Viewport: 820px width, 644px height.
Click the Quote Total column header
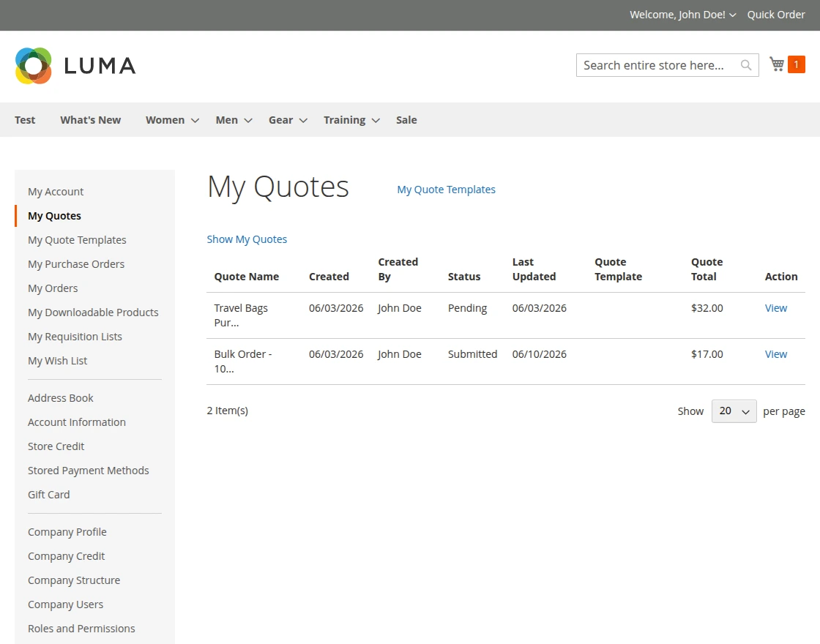click(707, 269)
